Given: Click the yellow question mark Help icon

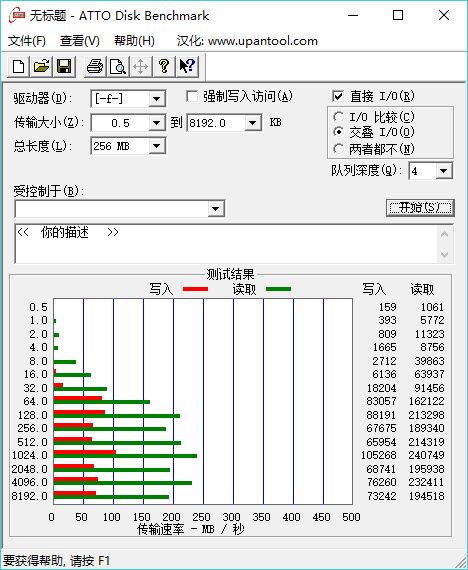Looking at the screenshot, I should (x=164, y=67).
